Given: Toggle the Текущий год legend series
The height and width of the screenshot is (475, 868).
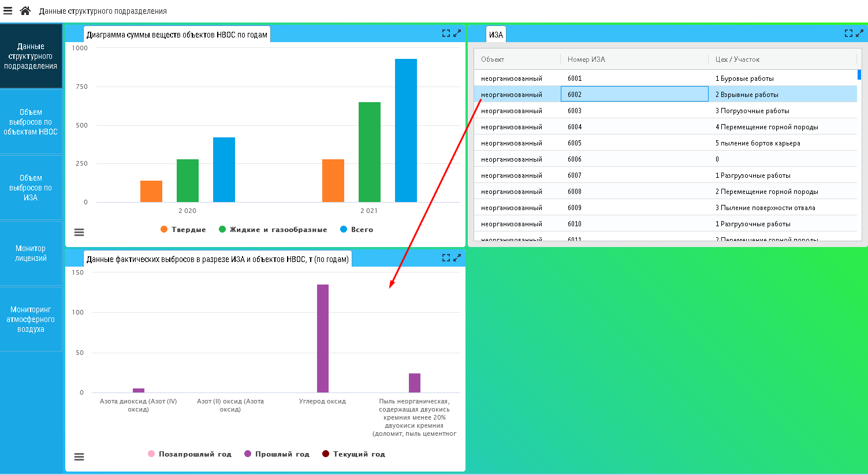Looking at the screenshot, I should click(x=353, y=454).
